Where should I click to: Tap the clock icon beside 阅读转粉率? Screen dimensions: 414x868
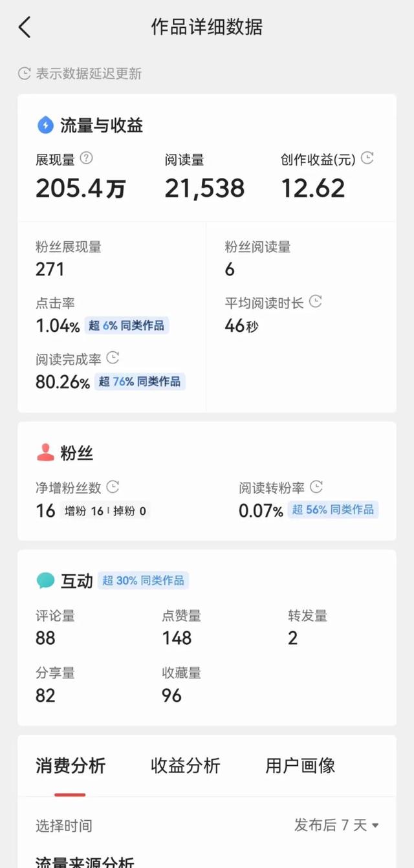point(316,486)
